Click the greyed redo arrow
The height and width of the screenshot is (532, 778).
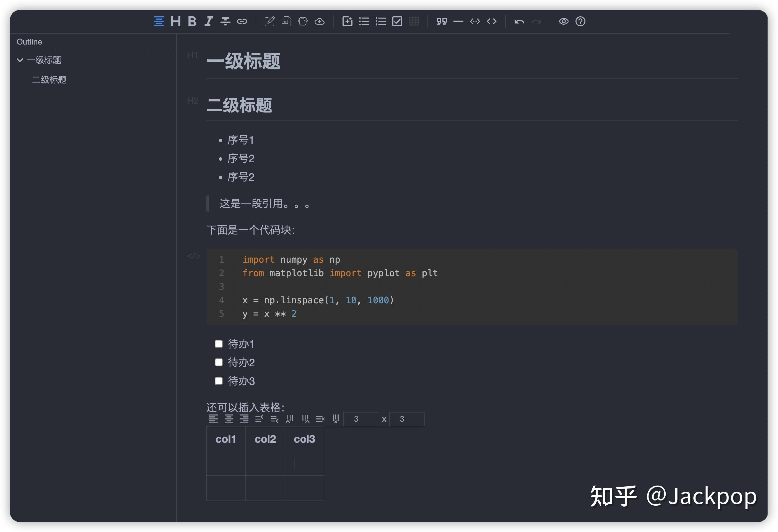pyautogui.click(x=536, y=22)
